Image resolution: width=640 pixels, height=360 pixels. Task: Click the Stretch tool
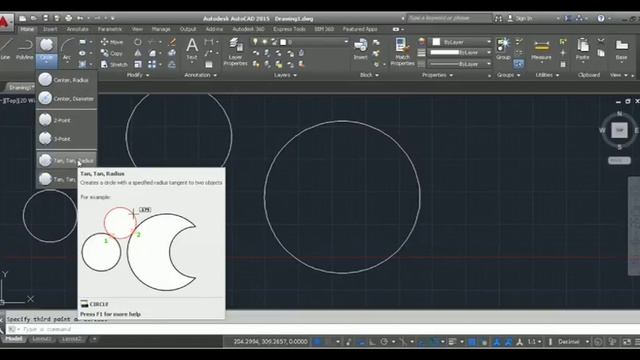click(x=114, y=64)
